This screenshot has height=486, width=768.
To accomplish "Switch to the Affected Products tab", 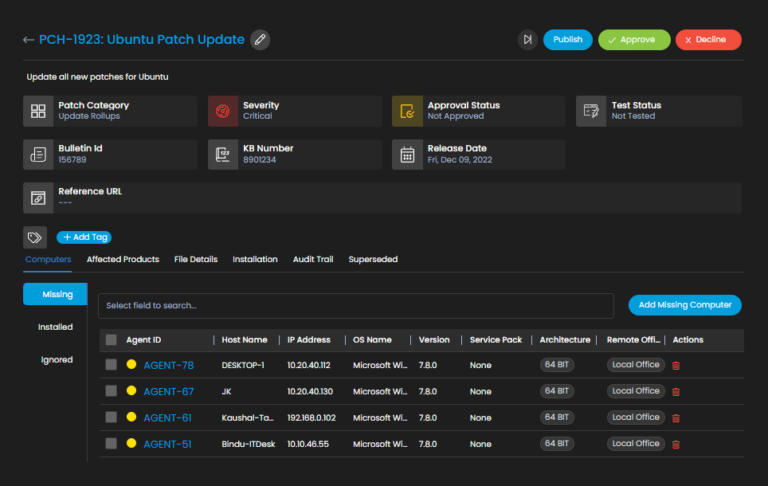I will [122, 259].
